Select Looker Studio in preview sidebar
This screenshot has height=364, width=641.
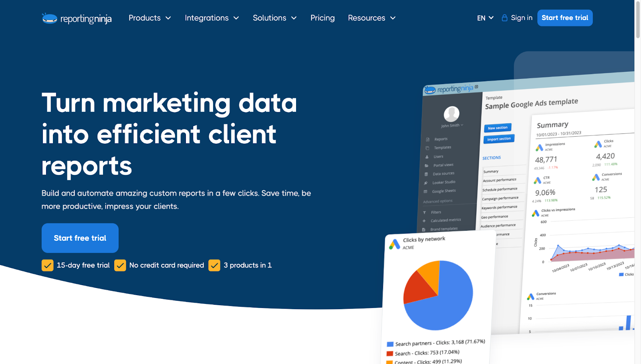click(x=444, y=182)
